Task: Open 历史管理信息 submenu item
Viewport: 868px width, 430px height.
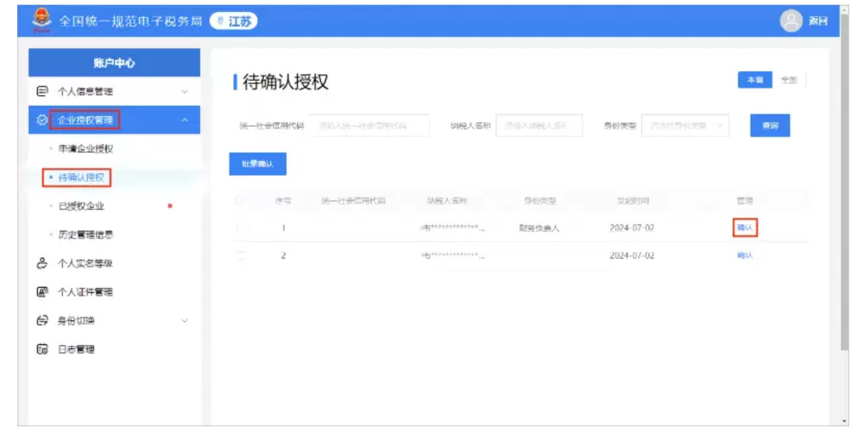Action: click(x=86, y=235)
